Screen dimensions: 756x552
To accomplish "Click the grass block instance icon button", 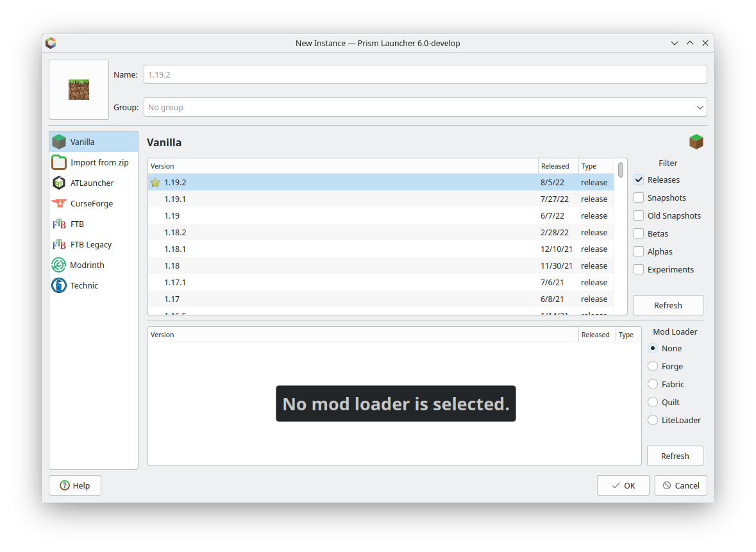I will pos(79,90).
